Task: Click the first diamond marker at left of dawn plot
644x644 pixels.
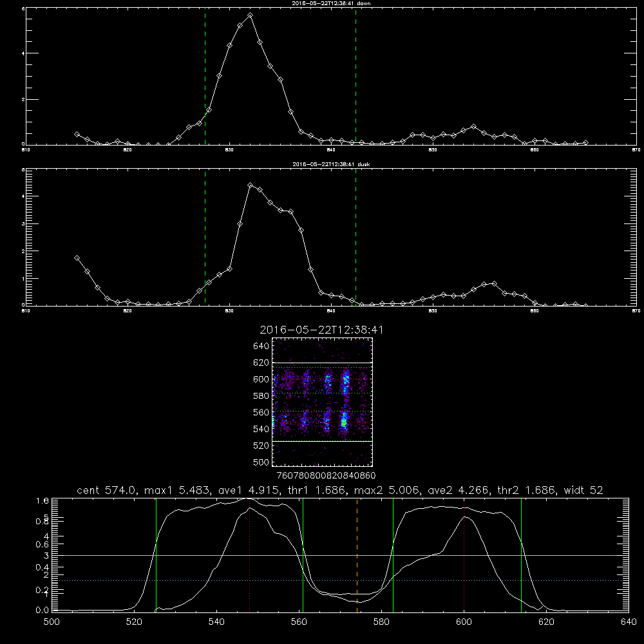Action: pyautogui.click(x=77, y=135)
